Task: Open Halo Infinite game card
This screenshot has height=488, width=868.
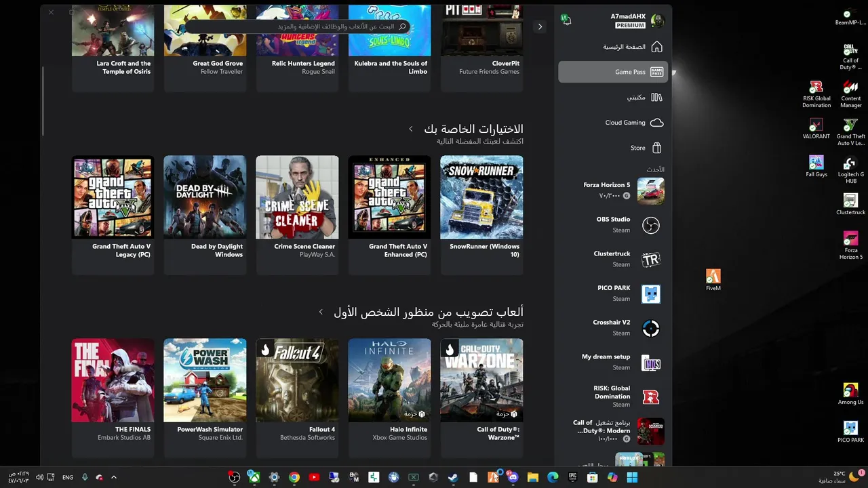Action: point(389,398)
